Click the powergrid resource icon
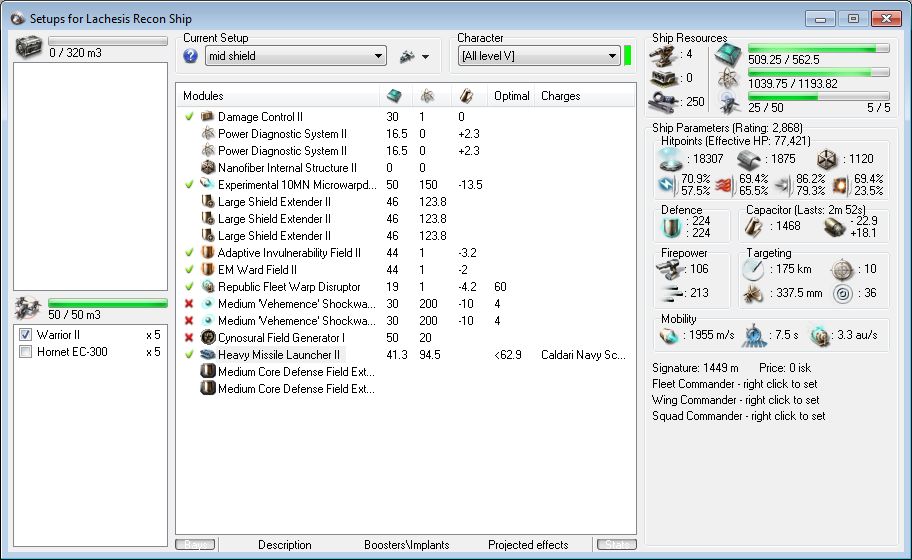This screenshot has height=560, width=912. [728, 79]
